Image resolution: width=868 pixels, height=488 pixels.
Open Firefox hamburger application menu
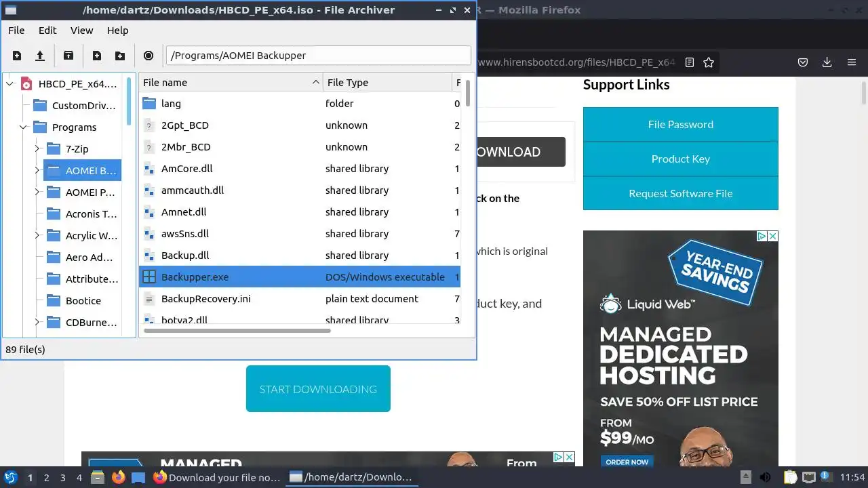pyautogui.click(x=852, y=62)
